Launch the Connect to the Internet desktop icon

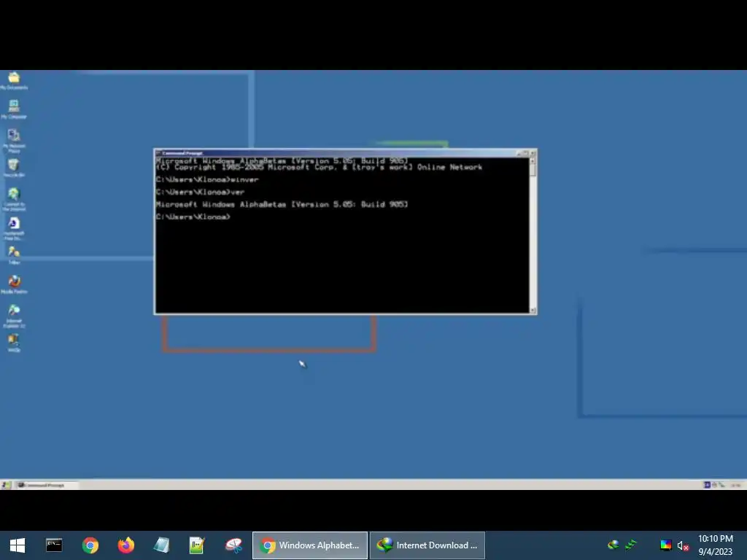click(14, 198)
